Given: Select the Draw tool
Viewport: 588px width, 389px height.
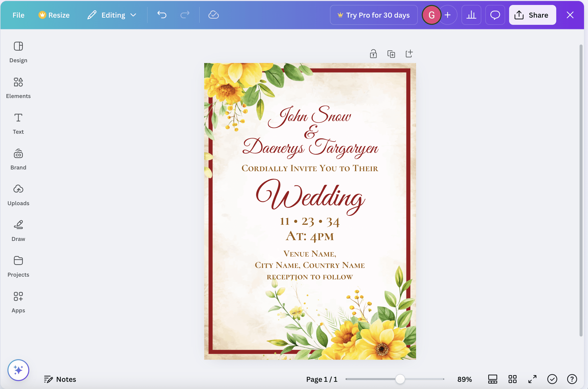Looking at the screenshot, I should pos(18,231).
